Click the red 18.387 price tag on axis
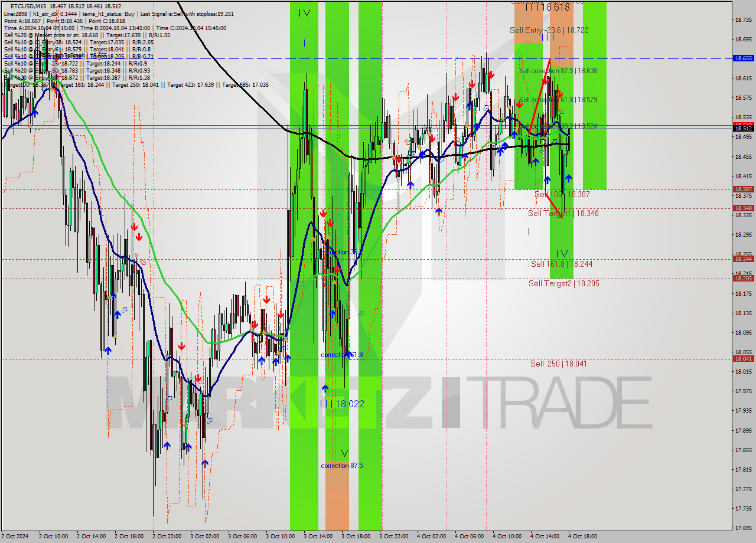The image size is (756, 543). click(742, 189)
